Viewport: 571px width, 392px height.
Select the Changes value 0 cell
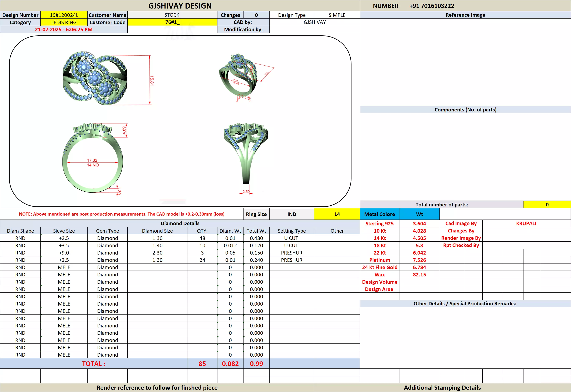click(x=256, y=15)
